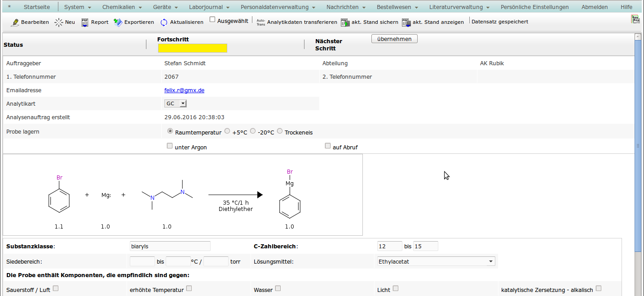Click the Neu starburst icon
644x296 pixels.
[58, 22]
